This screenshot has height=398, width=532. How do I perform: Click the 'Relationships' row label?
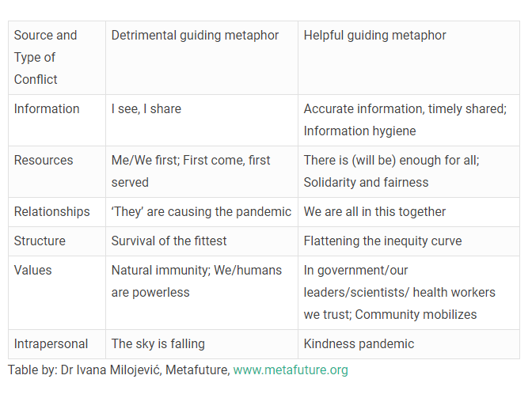tap(51, 211)
